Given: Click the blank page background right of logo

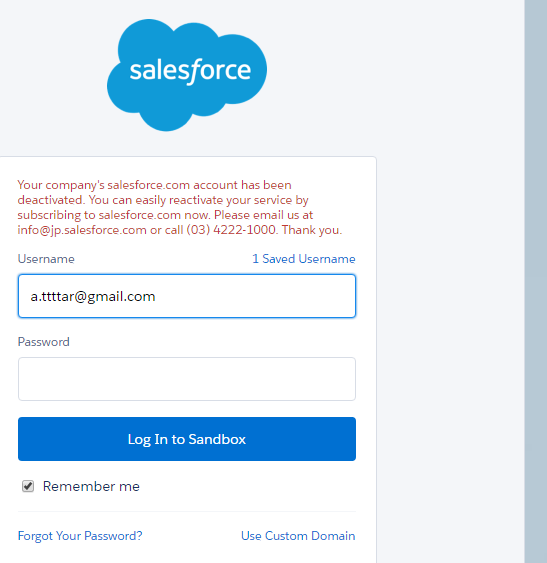Looking at the screenshot, I should coord(395,75).
